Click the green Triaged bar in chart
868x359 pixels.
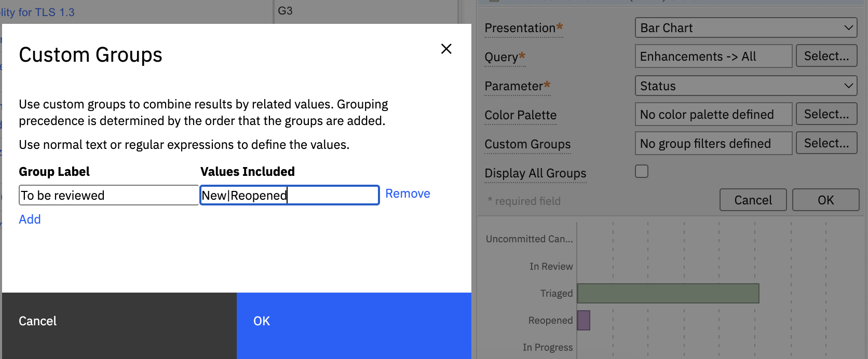click(x=668, y=294)
